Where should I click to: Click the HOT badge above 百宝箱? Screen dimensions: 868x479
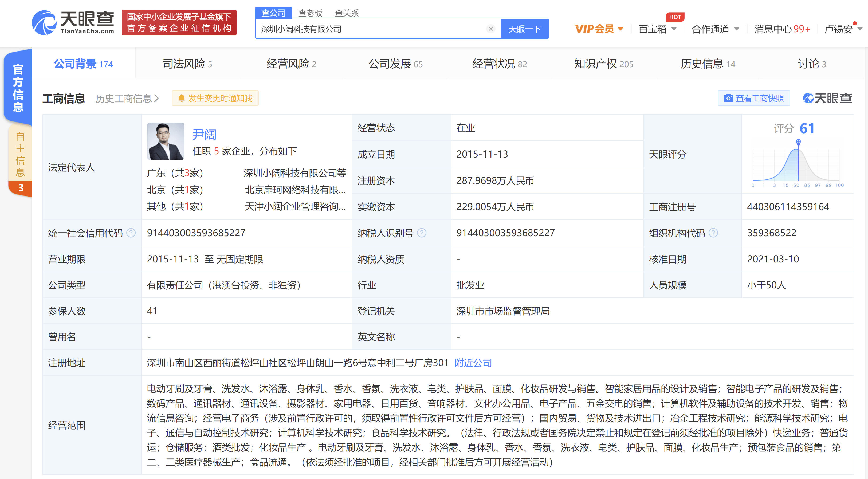675,17
